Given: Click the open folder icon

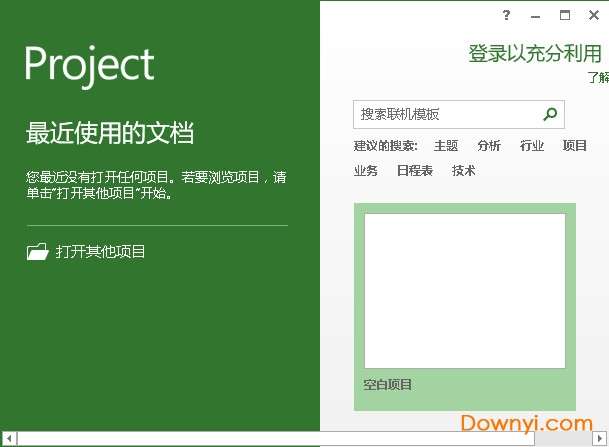Looking at the screenshot, I should (38, 252).
